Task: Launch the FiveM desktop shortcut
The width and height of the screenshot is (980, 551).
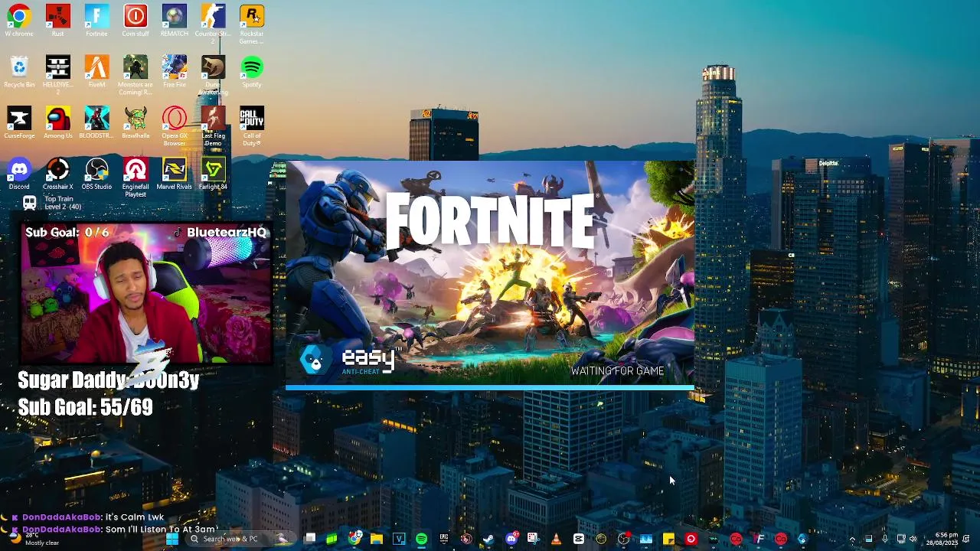Action: click(96, 71)
